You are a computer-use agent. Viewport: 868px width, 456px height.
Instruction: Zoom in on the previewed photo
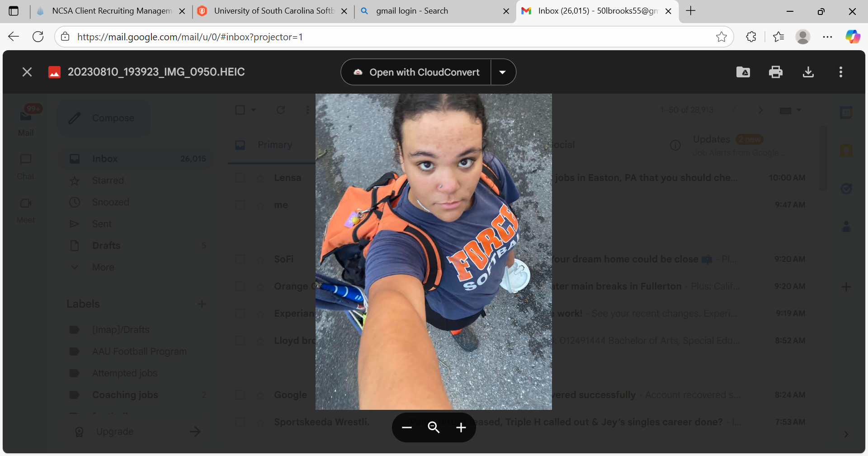[x=461, y=427]
